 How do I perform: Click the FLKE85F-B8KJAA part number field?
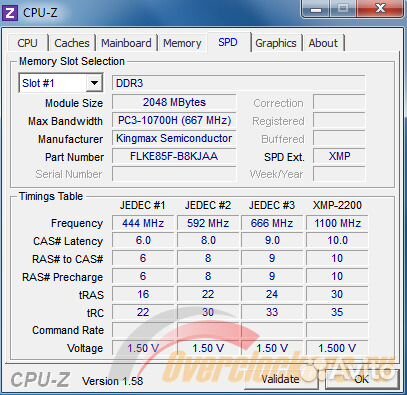(174, 156)
